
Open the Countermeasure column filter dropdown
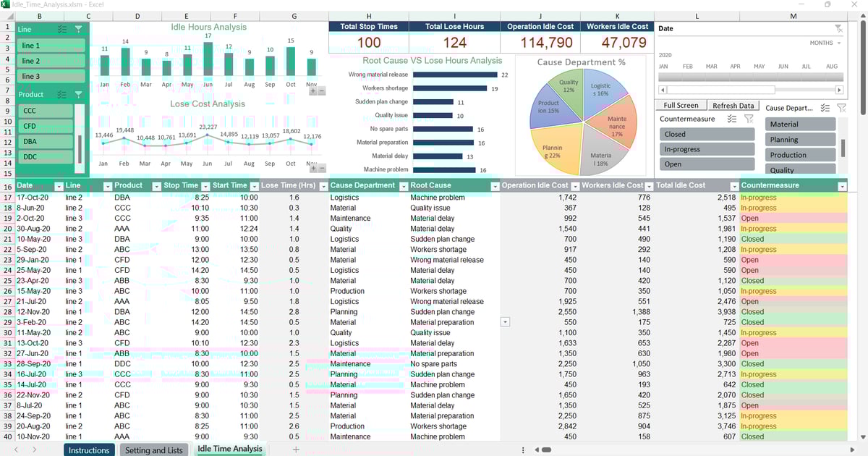click(x=842, y=185)
